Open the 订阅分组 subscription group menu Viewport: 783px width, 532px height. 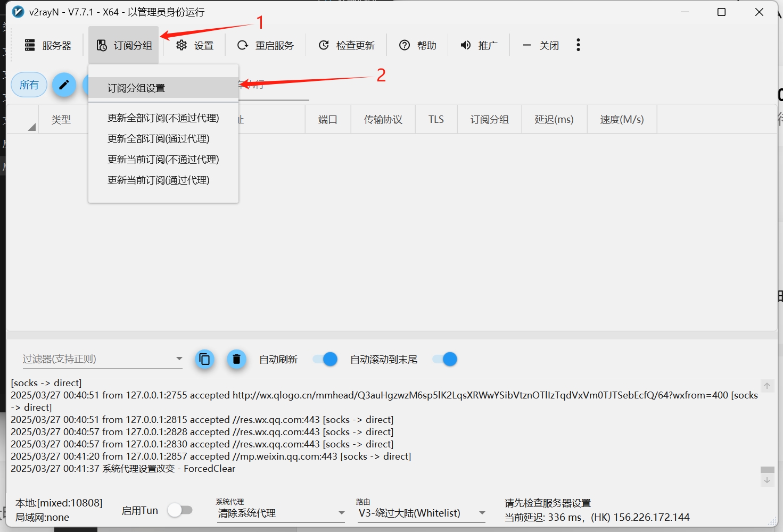[x=124, y=45]
